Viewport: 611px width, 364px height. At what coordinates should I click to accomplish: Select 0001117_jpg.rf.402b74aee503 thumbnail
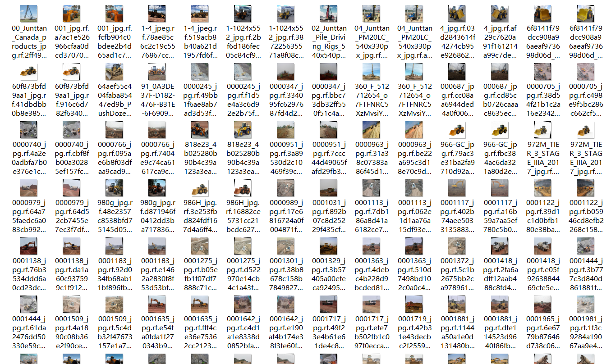click(x=457, y=188)
